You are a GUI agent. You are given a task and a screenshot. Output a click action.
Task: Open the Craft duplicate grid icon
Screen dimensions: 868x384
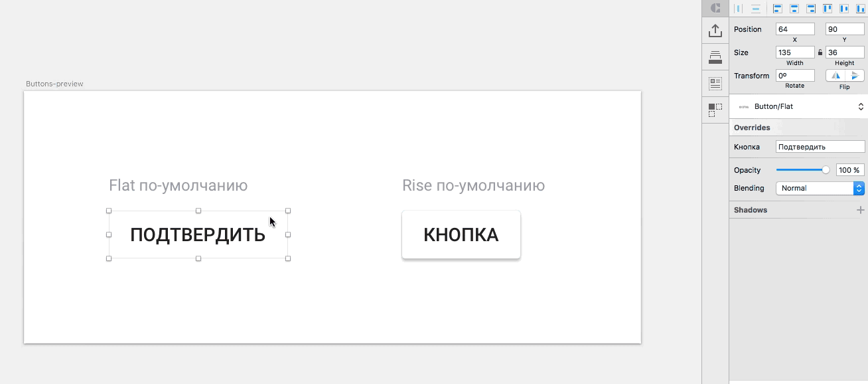[715, 110]
